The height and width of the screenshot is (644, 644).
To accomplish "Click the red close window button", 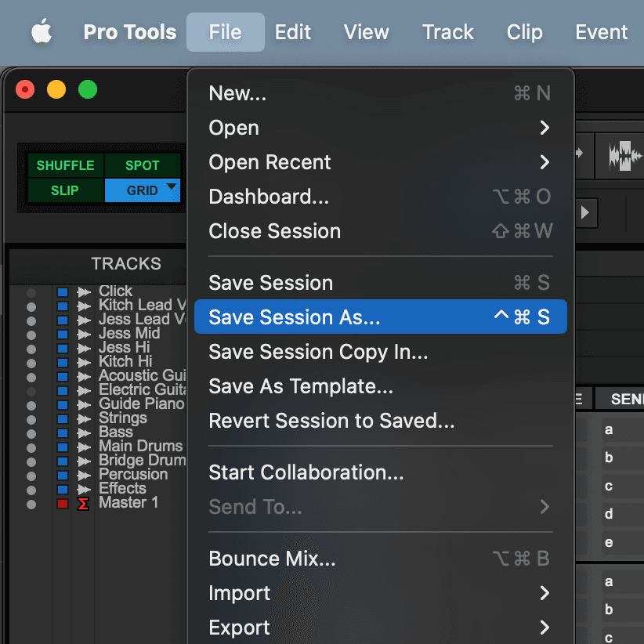I will coord(25,89).
